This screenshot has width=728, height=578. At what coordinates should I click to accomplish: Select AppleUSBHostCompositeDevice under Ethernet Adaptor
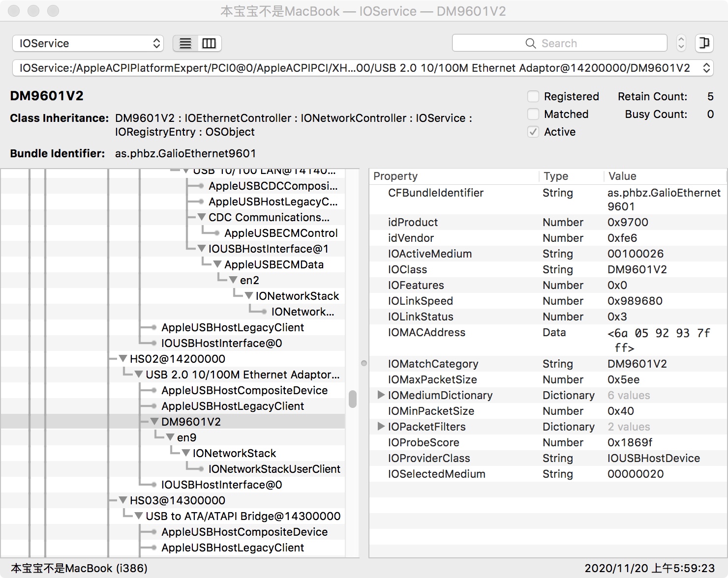point(244,390)
